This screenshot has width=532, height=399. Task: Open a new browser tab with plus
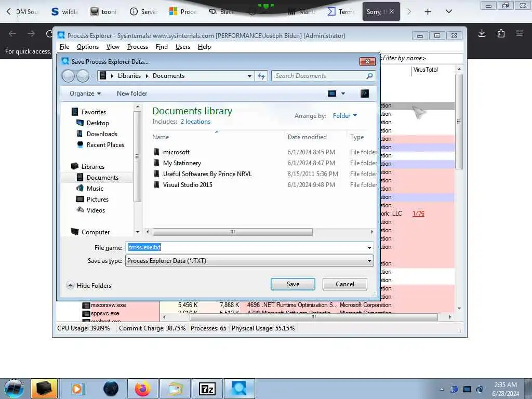click(x=428, y=12)
